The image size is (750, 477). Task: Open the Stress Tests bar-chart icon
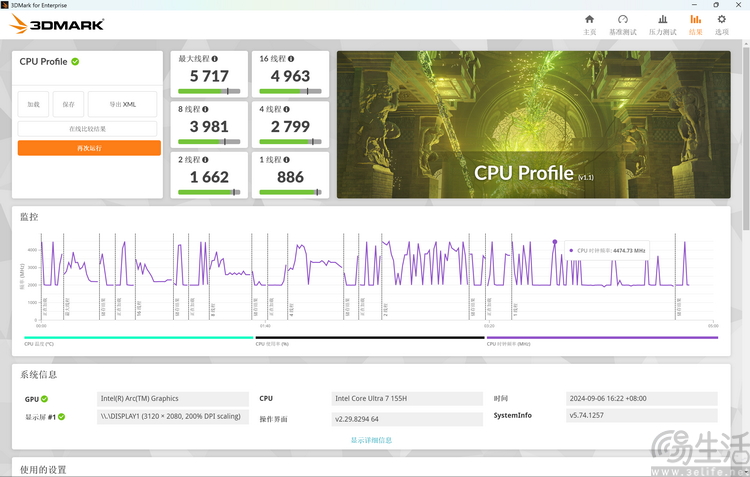[x=662, y=19]
